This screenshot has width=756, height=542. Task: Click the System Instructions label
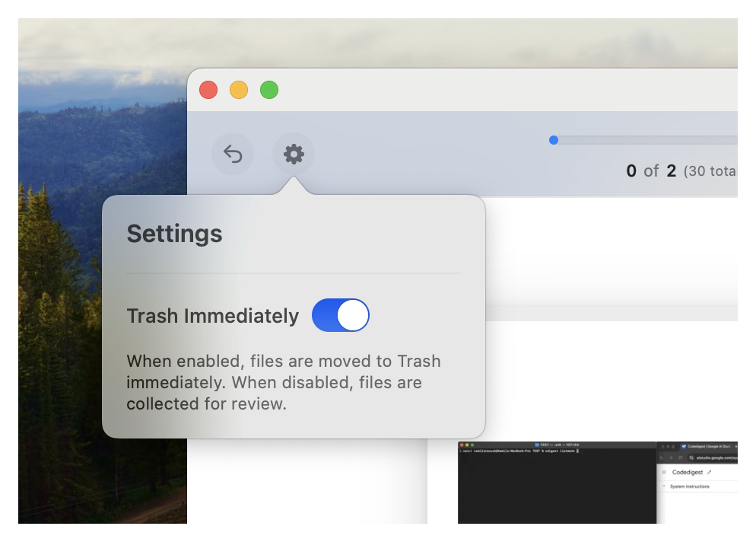tap(690, 486)
